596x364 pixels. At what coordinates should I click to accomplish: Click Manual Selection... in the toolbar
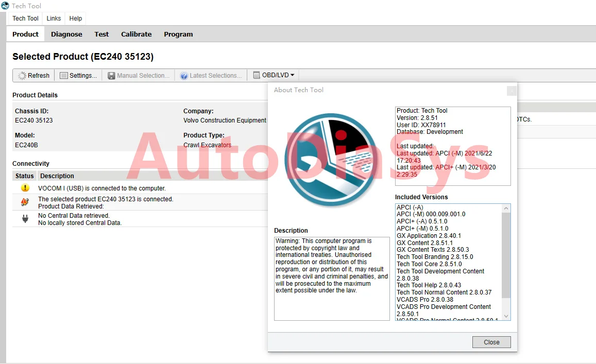pos(139,75)
